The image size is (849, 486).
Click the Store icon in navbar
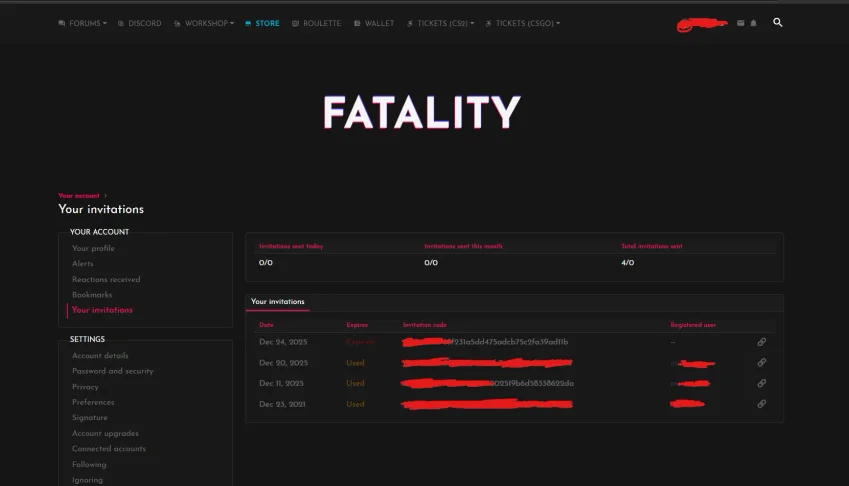248,23
